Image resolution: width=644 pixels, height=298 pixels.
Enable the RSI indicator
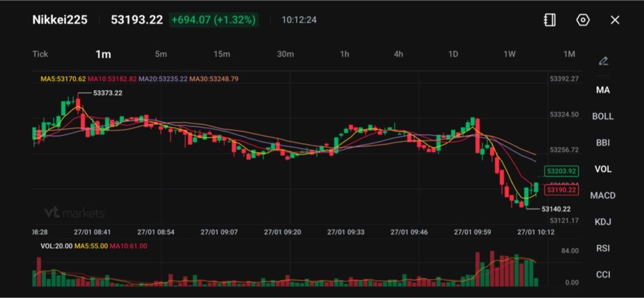[x=602, y=248]
